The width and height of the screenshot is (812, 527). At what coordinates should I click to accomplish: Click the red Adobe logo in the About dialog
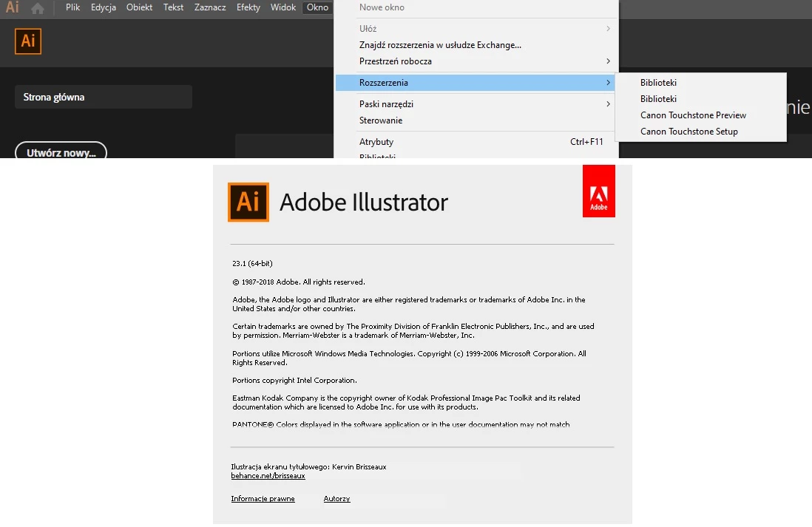coord(598,191)
